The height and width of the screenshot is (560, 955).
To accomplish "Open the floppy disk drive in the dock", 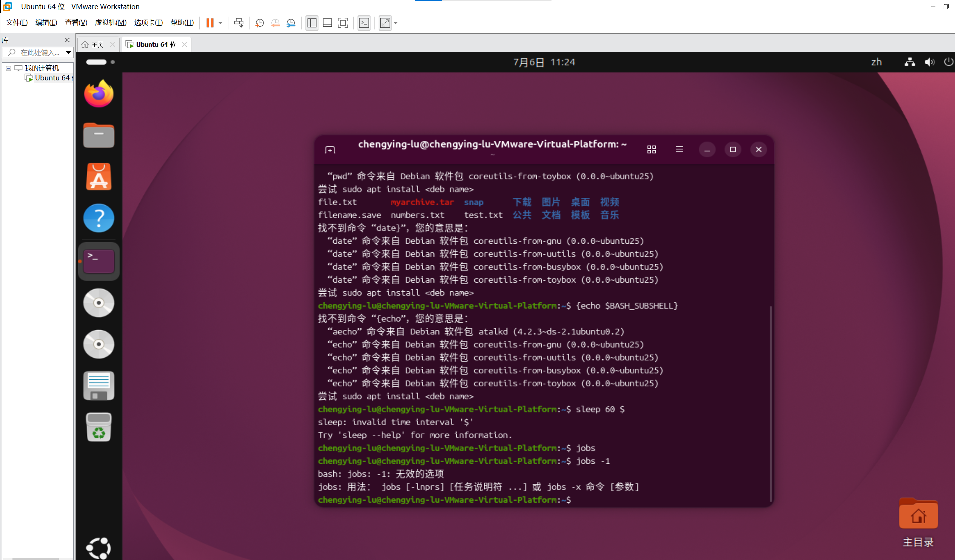I will (x=99, y=386).
